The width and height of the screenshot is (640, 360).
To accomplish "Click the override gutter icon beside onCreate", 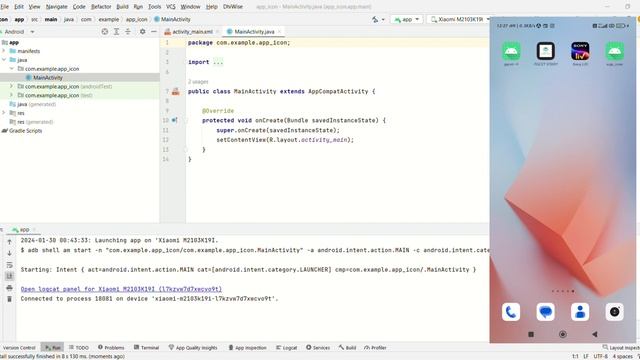I will tap(174, 120).
